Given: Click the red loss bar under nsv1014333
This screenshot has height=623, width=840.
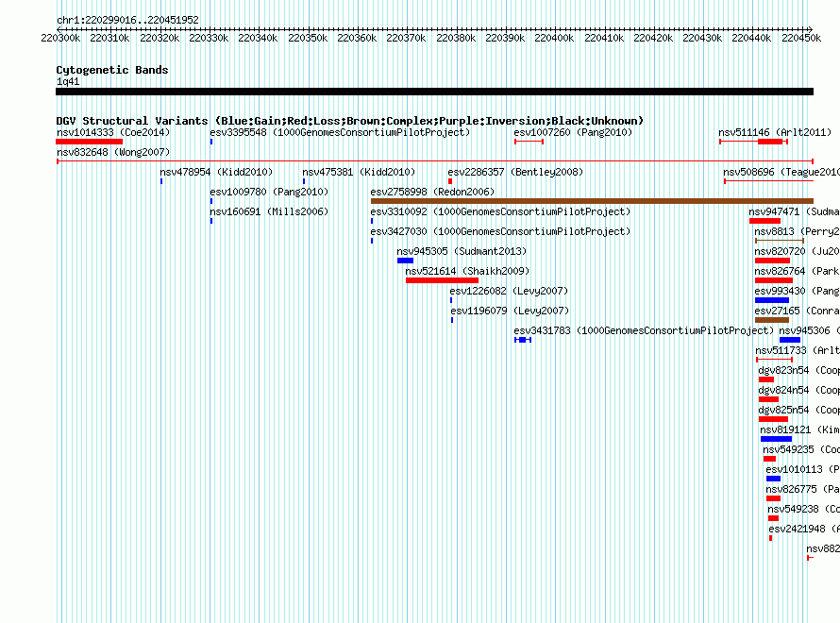Looking at the screenshot, I should [89, 142].
